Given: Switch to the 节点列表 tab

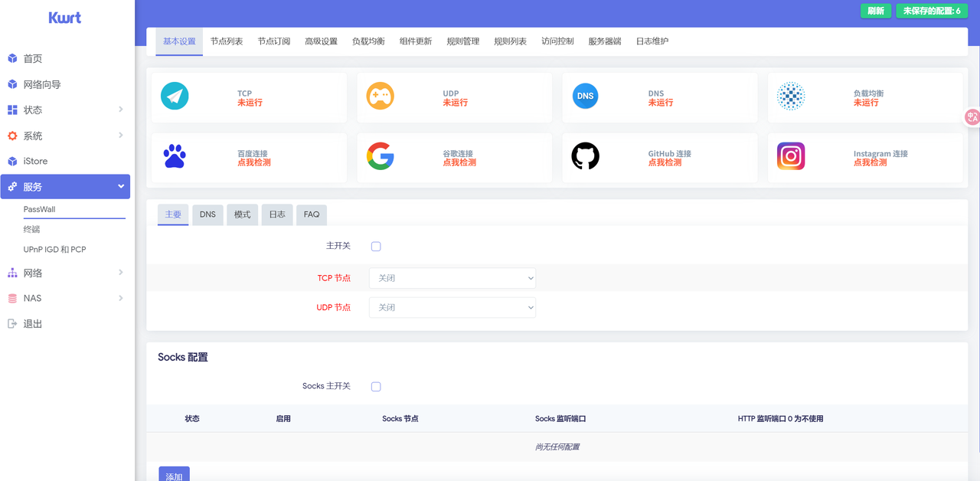Looking at the screenshot, I should tap(227, 41).
